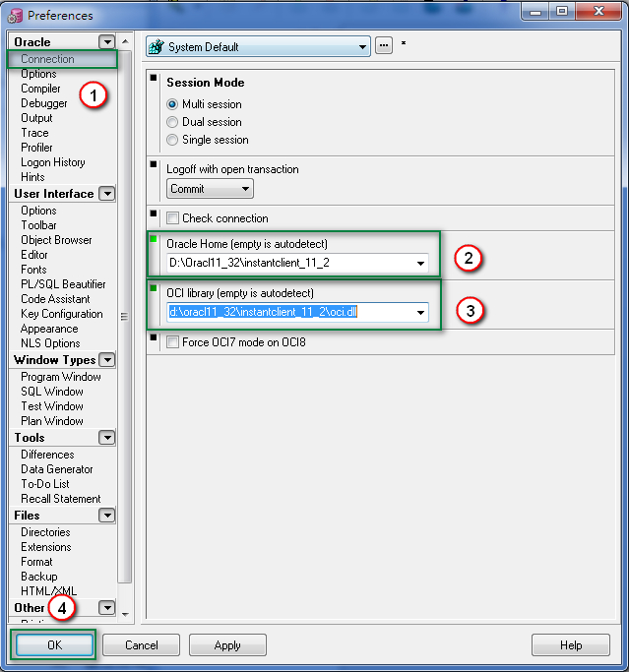This screenshot has height=672, width=629.
Task: Click the Preferences title bar app icon
Action: click(15, 16)
